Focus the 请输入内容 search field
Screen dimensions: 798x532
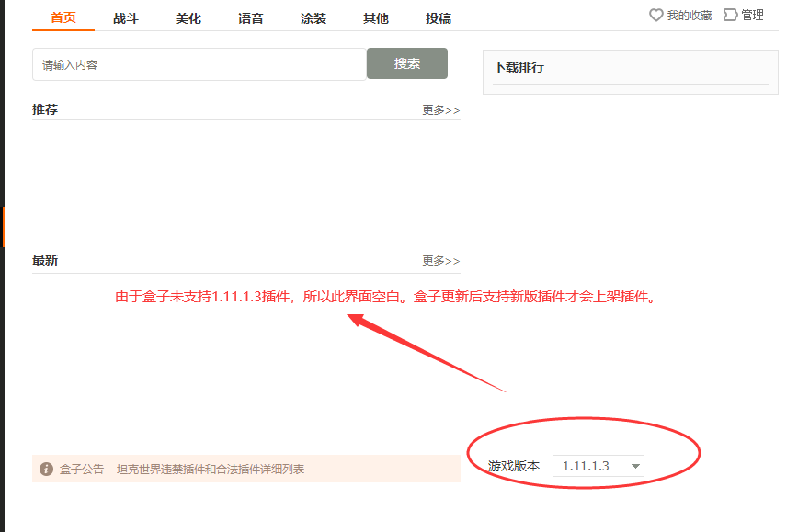click(x=199, y=64)
